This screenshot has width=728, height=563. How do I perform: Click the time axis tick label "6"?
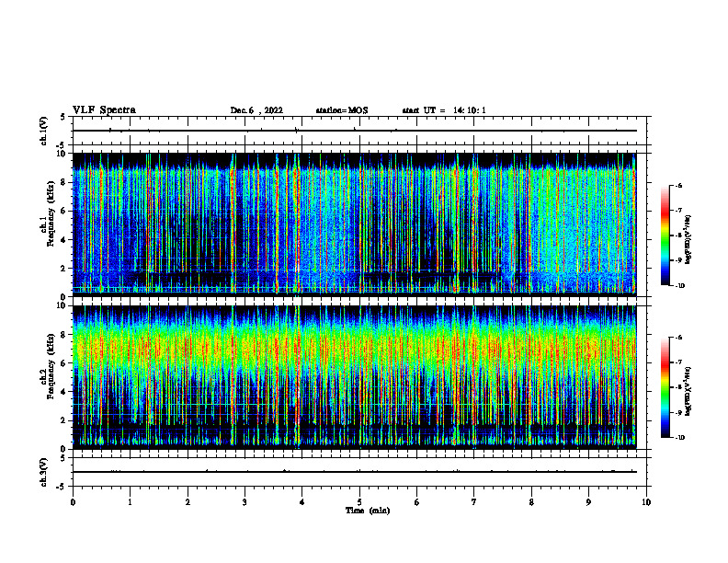pyautogui.click(x=417, y=502)
